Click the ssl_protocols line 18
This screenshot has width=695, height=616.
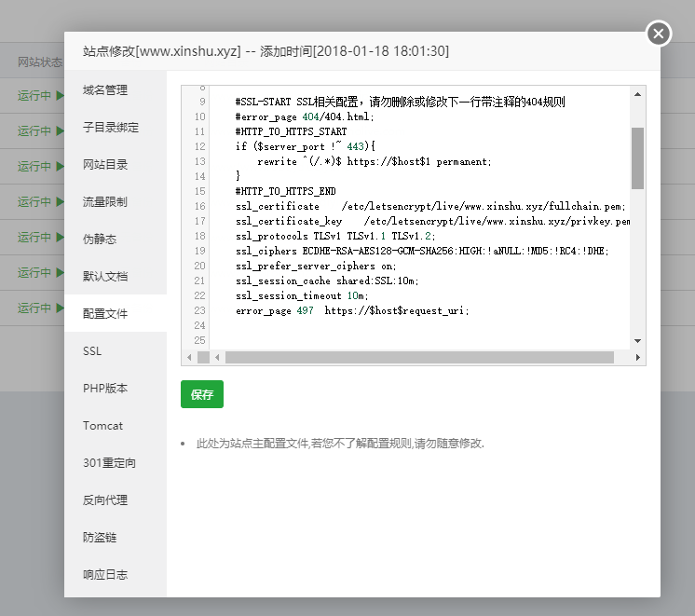point(335,236)
